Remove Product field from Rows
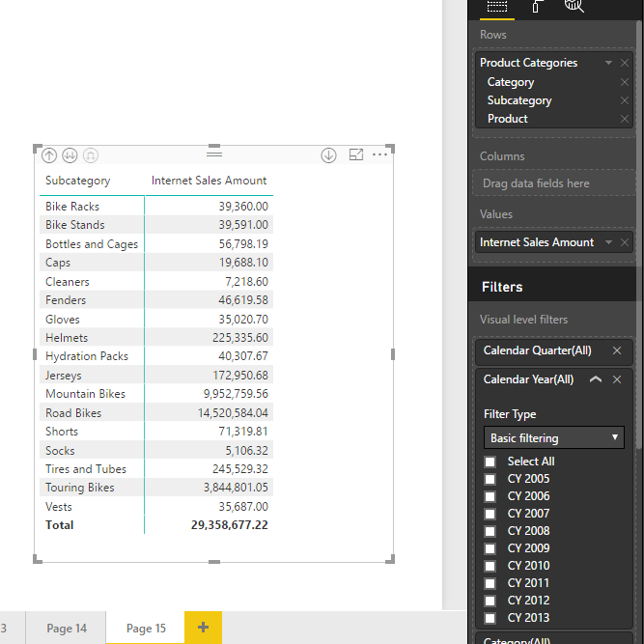The width and height of the screenshot is (644, 644). (625, 119)
